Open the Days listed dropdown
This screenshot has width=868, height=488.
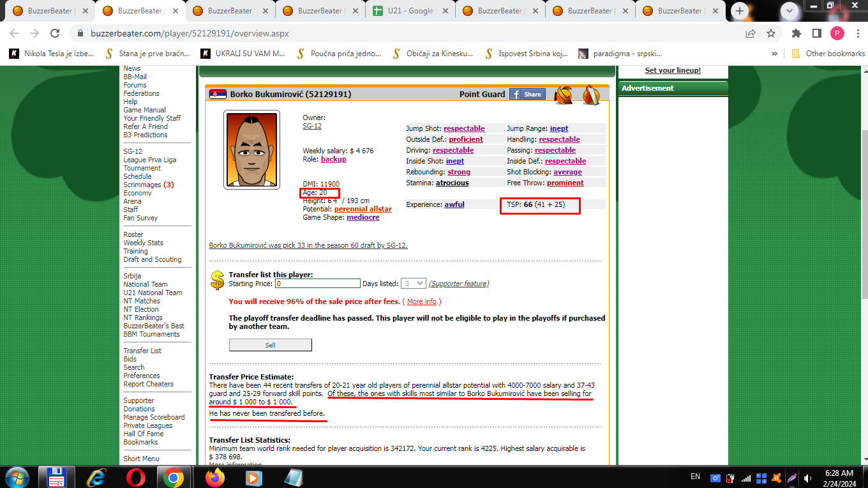pos(412,284)
